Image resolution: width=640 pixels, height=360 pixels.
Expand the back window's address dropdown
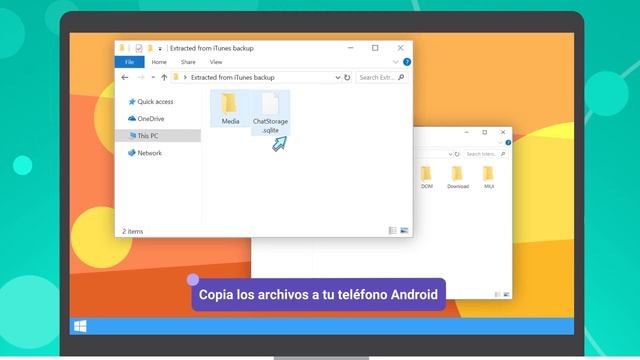click(x=450, y=154)
